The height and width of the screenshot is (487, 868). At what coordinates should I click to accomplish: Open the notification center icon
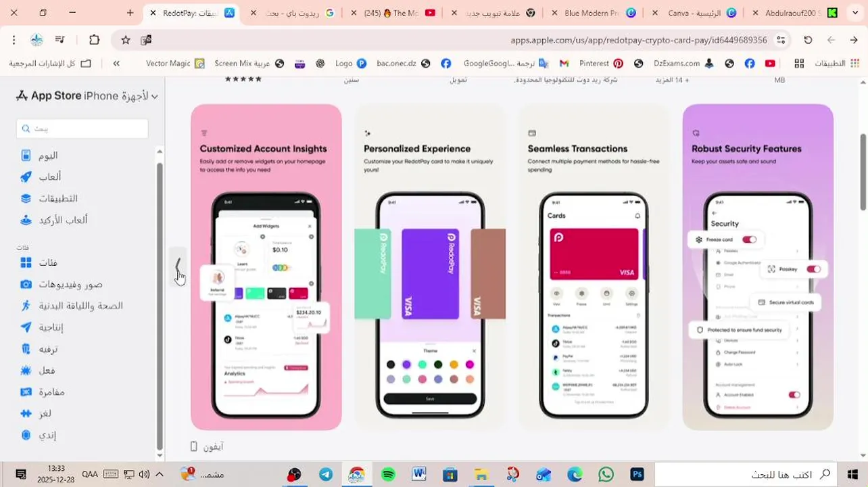coord(20,474)
